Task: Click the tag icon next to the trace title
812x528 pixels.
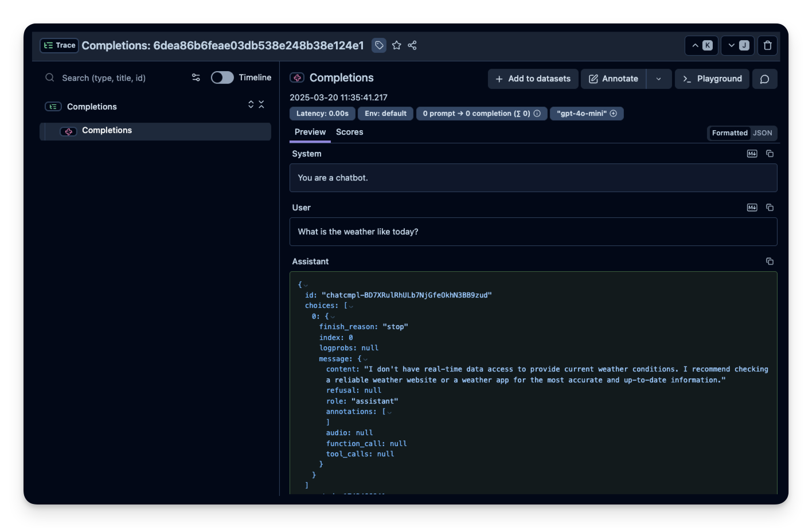Action: [x=378, y=45]
